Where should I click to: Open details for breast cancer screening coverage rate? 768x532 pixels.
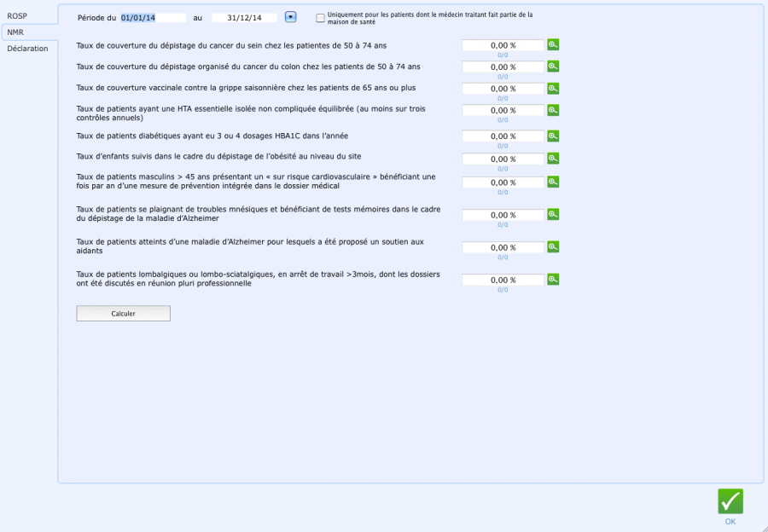pos(553,45)
